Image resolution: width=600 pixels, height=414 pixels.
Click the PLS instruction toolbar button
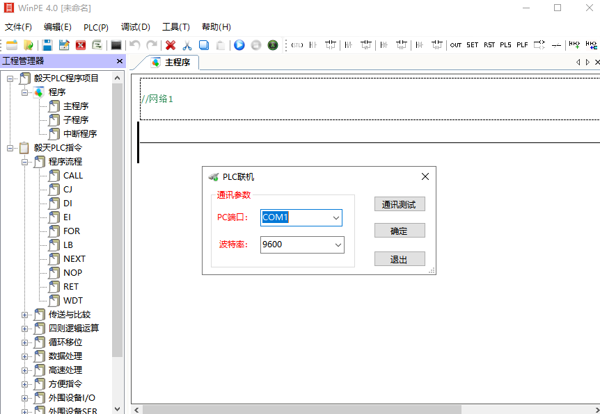click(505, 45)
